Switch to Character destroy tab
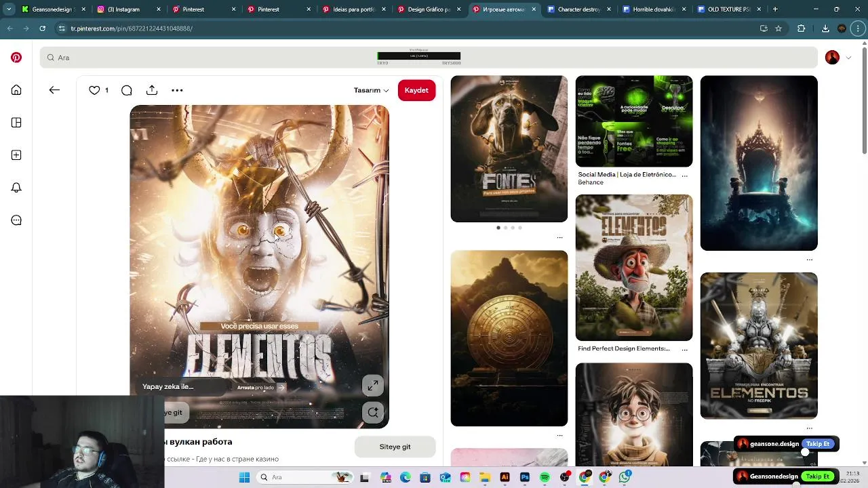 [x=578, y=9]
